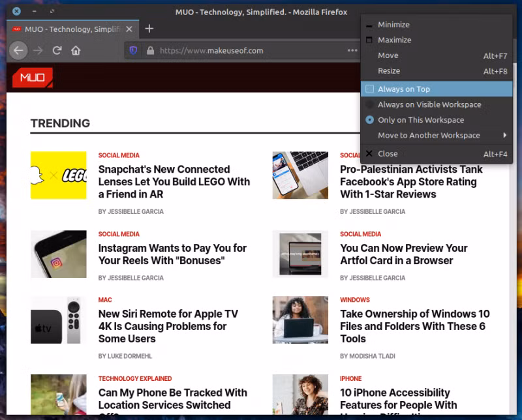Go back using the back arrow
The image size is (522, 420).
coord(18,51)
